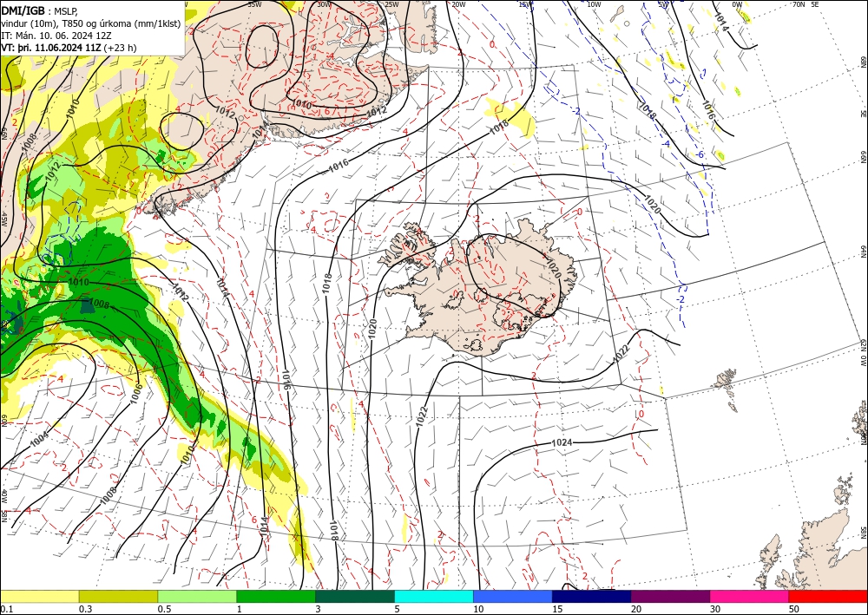The image size is (868, 615).
Task: Click the red 50+ legend swatch
Action: 828,596
